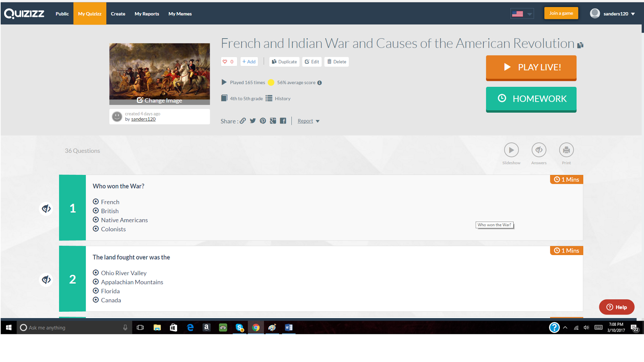Open the Windows Store from the taskbar
This screenshot has height=362, width=644.
coord(173,327)
